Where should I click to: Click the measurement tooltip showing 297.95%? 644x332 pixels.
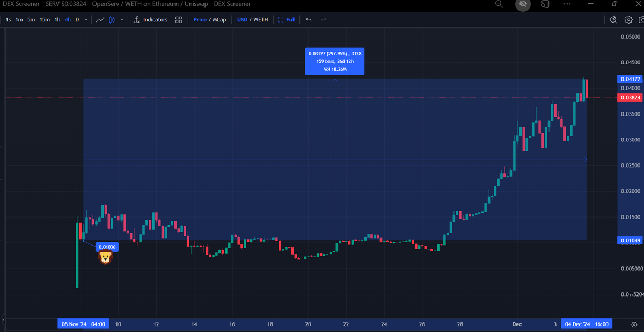(x=335, y=61)
